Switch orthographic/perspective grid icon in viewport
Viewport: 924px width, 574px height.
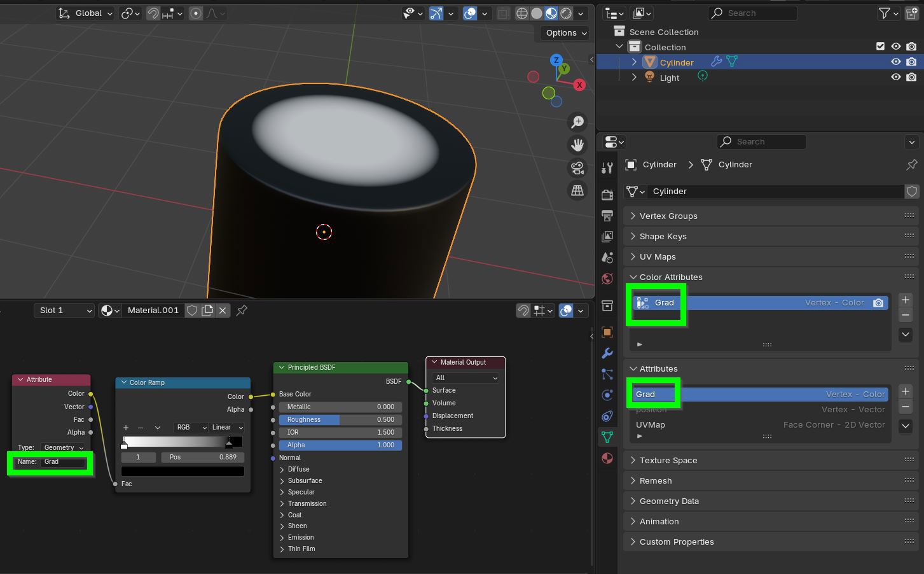(x=577, y=191)
